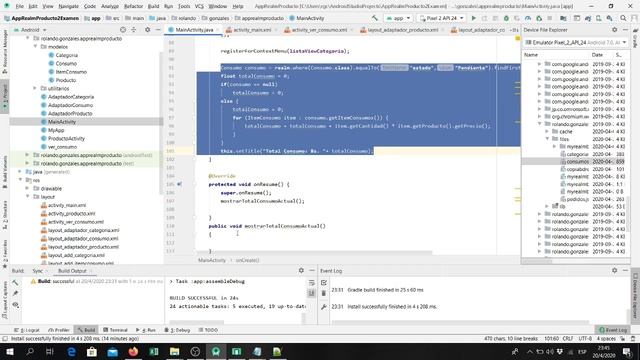Click the pin icon in Build panel
The height and width of the screenshot is (360, 640).
[x=16, y=293]
